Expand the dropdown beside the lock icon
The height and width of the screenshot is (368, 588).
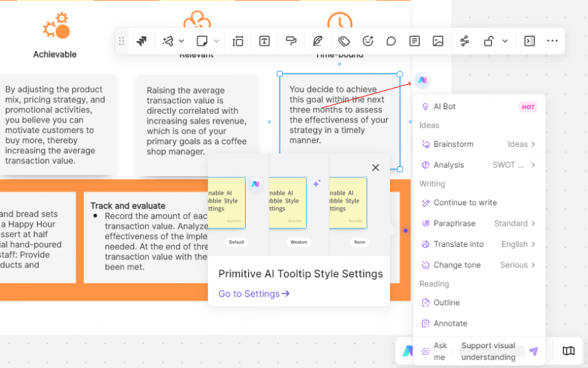(x=505, y=41)
